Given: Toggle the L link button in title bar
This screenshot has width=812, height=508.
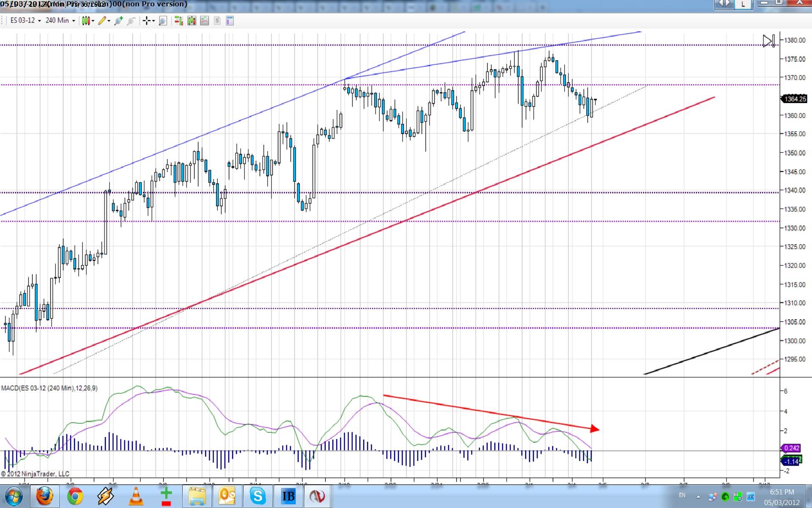Looking at the screenshot, I should pos(743,4).
